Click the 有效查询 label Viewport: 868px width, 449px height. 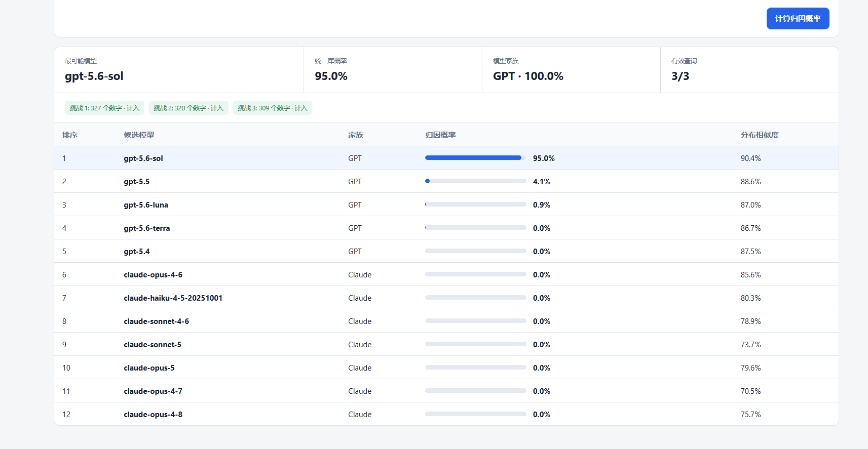coord(684,61)
